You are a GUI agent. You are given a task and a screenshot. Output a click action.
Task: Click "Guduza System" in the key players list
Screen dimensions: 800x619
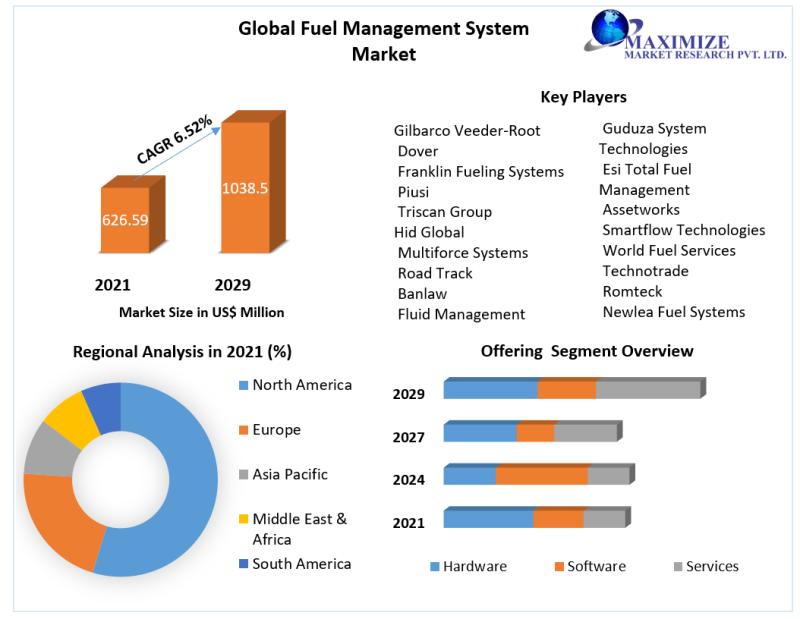click(655, 129)
